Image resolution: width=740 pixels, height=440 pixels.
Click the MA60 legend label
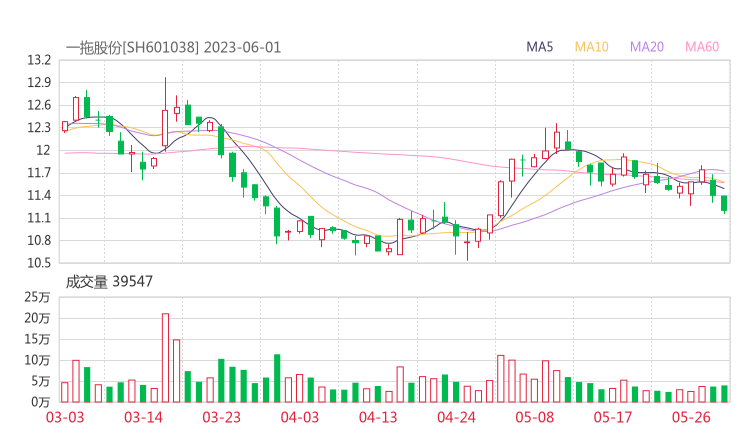pyautogui.click(x=702, y=47)
